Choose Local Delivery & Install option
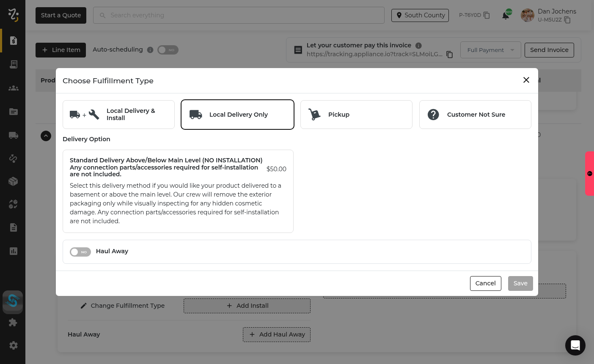The width and height of the screenshot is (594, 364). point(118,115)
